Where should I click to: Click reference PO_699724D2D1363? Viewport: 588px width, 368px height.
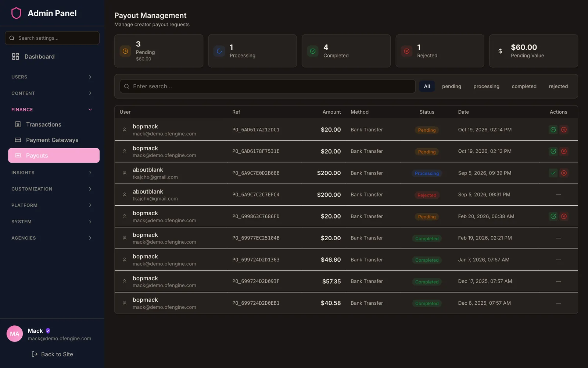256,260
